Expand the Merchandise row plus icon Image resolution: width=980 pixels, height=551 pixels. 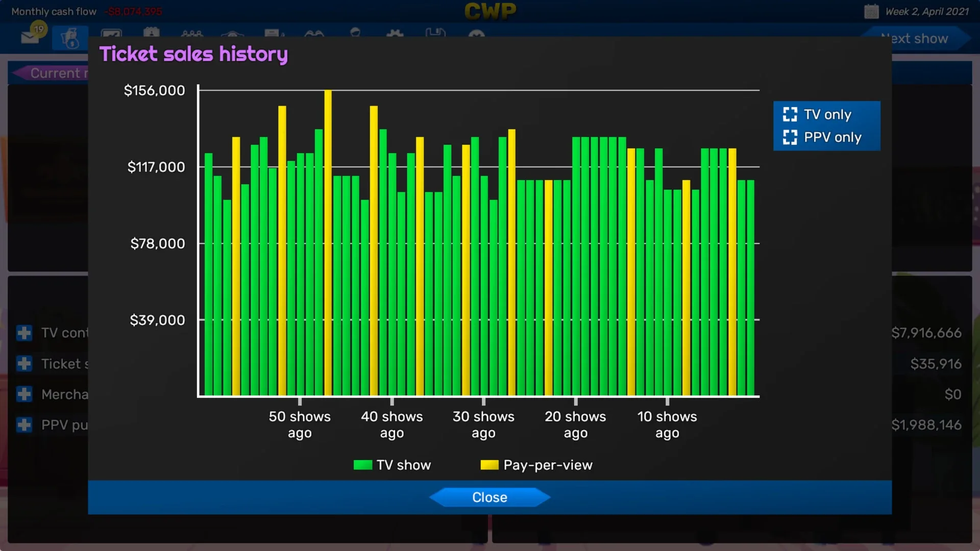24,394
